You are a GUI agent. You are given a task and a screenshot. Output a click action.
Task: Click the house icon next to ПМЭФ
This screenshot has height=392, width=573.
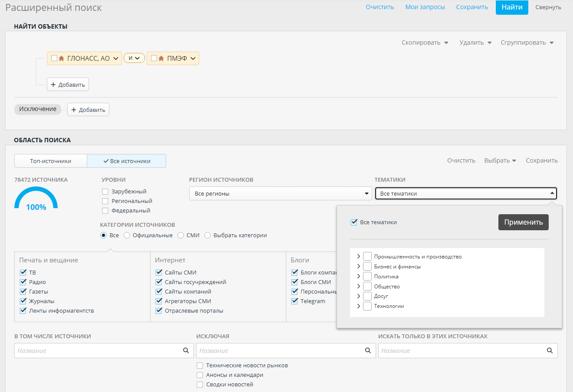pyautogui.click(x=161, y=59)
